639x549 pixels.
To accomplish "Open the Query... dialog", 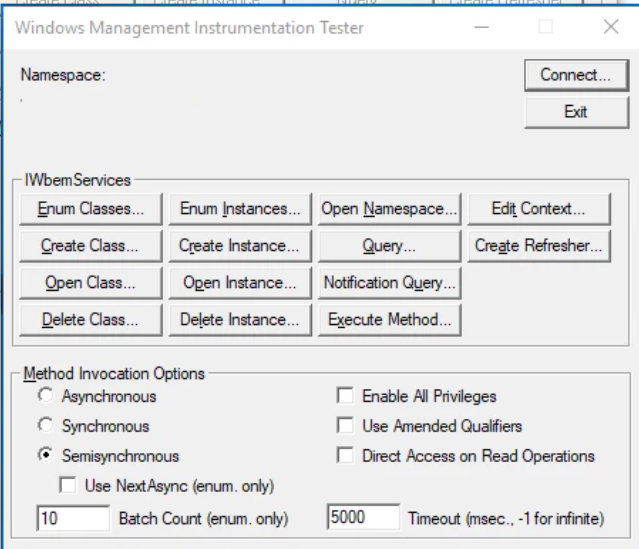I will tap(389, 246).
